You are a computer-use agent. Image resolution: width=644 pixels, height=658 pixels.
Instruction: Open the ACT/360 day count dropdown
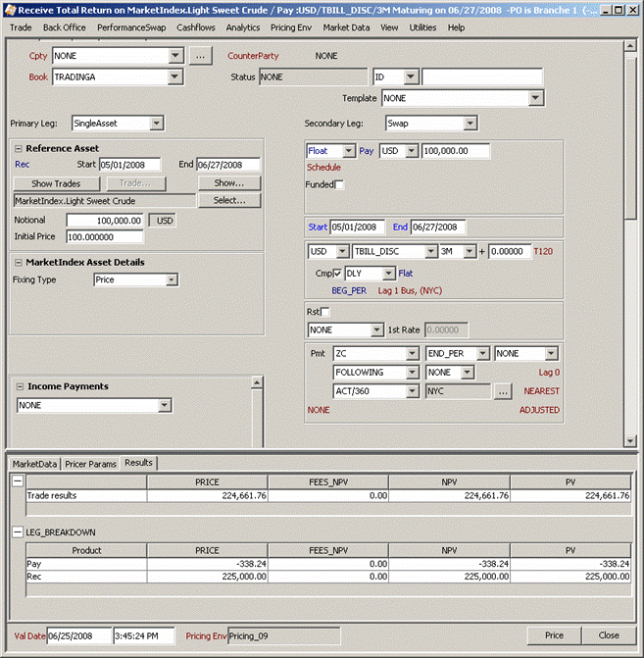(x=413, y=391)
